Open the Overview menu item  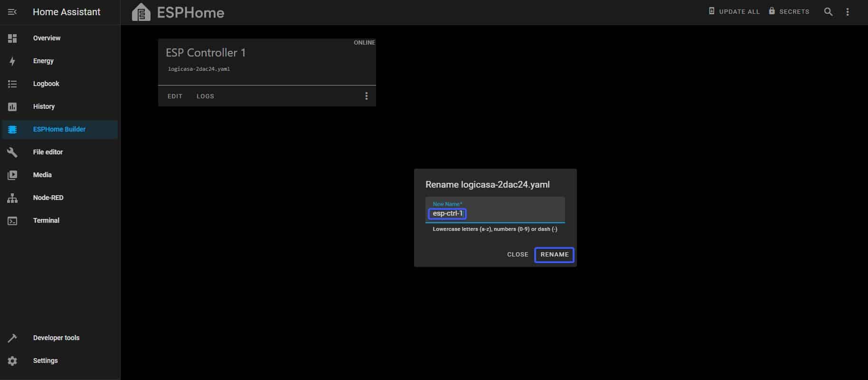pyautogui.click(x=60, y=38)
